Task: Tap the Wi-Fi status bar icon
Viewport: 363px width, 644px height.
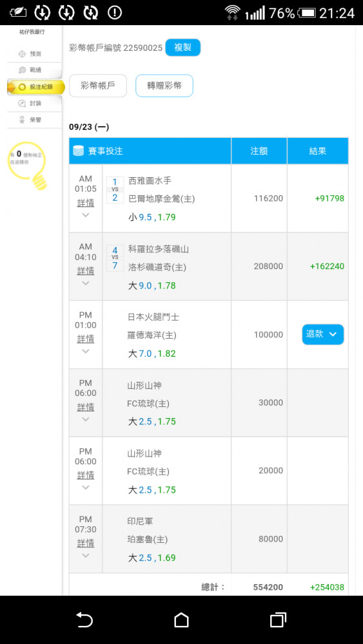Action: [233, 13]
